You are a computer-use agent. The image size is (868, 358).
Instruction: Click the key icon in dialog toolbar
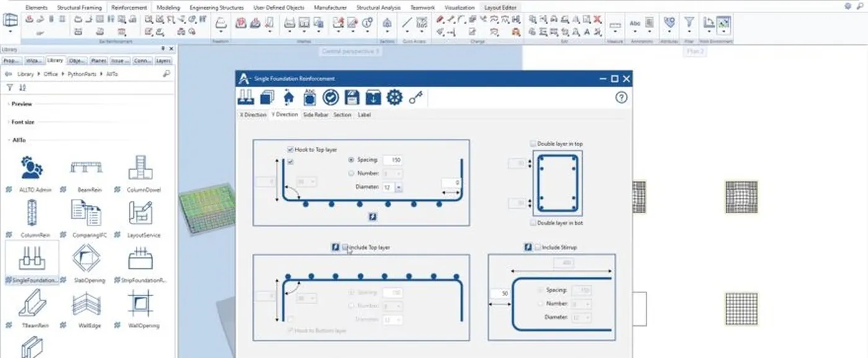coord(416,97)
